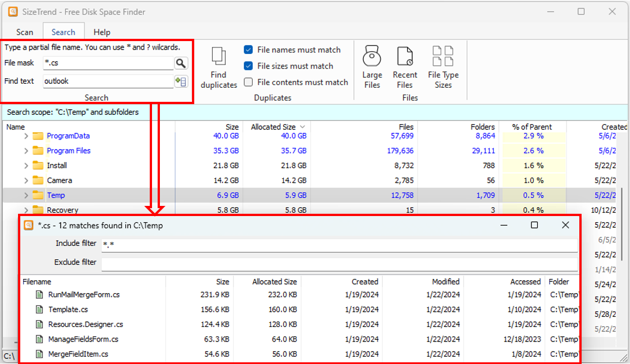Expand the ProgramData folder
This screenshot has height=364, width=630.
pyautogui.click(x=26, y=136)
